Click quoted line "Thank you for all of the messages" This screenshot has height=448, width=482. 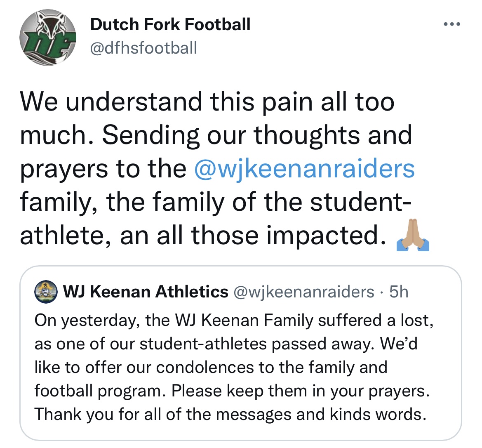(x=230, y=414)
